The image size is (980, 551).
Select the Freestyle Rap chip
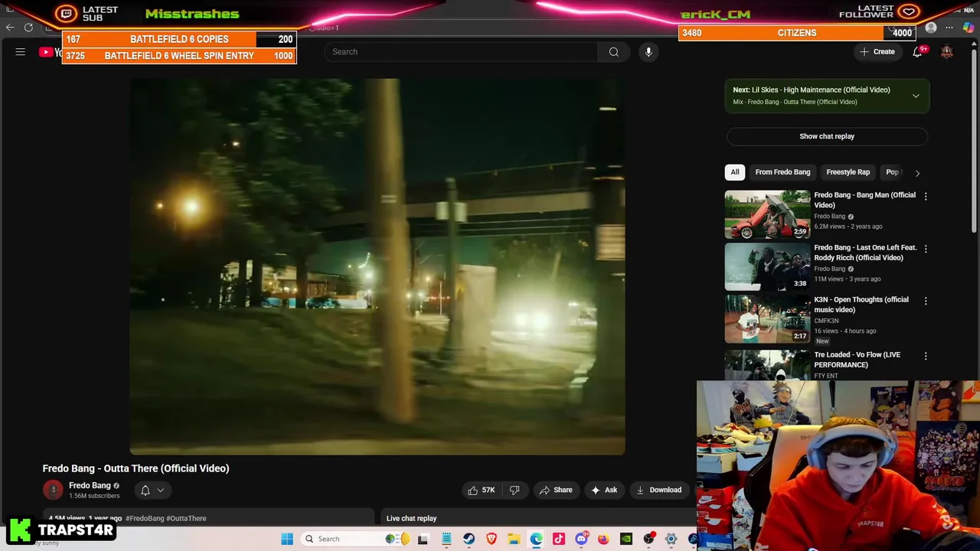pyautogui.click(x=848, y=172)
